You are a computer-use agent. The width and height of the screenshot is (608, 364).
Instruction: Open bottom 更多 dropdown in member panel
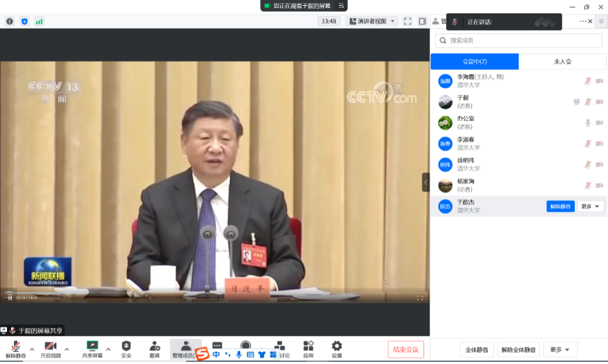click(560, 349)
